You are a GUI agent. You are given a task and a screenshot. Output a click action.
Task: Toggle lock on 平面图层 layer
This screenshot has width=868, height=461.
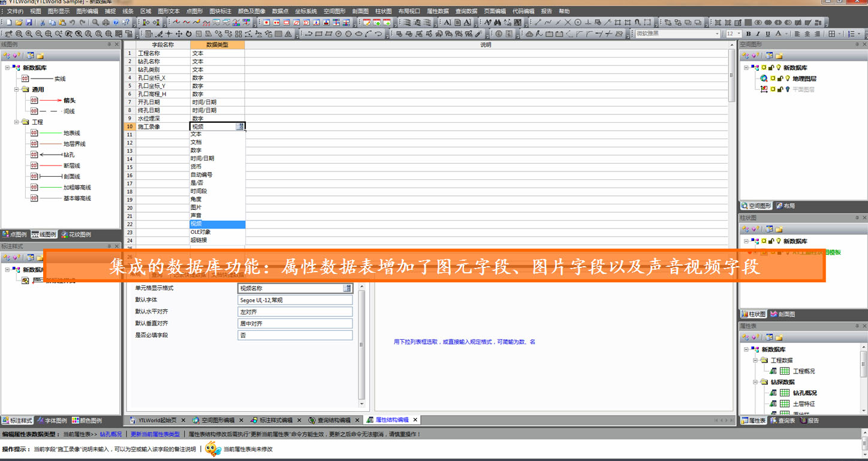(x=780, y=89)
